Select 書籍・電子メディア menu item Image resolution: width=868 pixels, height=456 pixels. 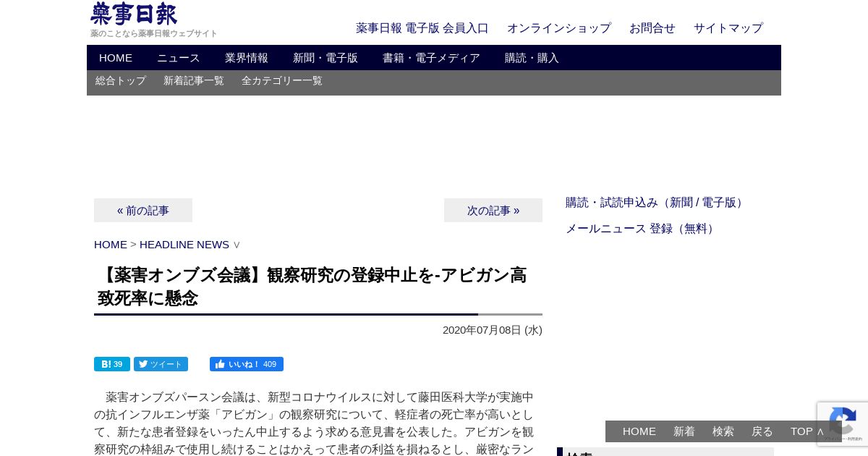click(431, 58)
